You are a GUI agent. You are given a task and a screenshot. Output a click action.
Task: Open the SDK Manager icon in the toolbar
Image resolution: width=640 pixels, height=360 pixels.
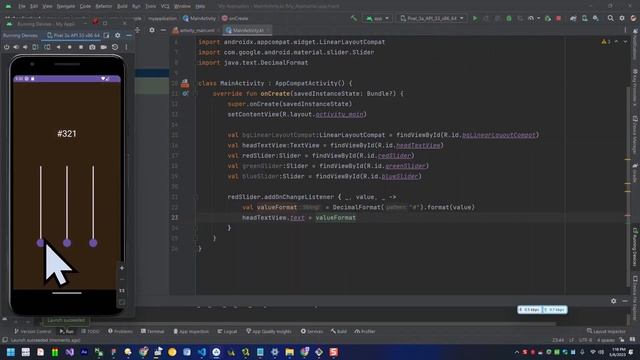coord(596,18)
